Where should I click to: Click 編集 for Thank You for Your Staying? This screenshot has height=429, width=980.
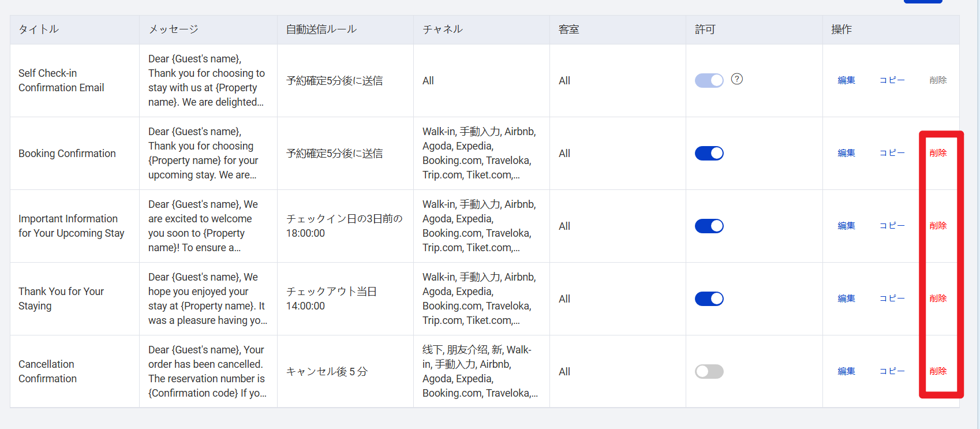click(846, 299)
